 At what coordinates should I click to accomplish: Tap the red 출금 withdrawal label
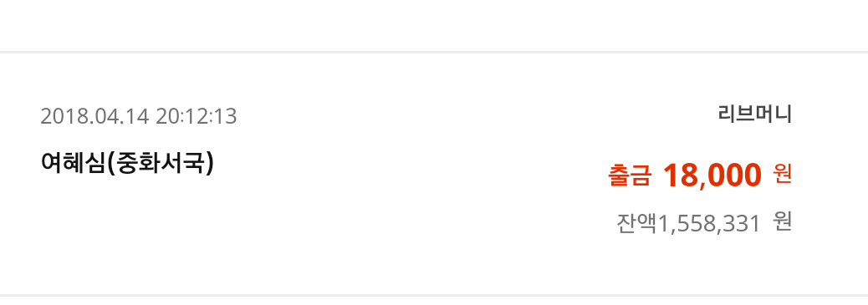click(x=630, y=176)
